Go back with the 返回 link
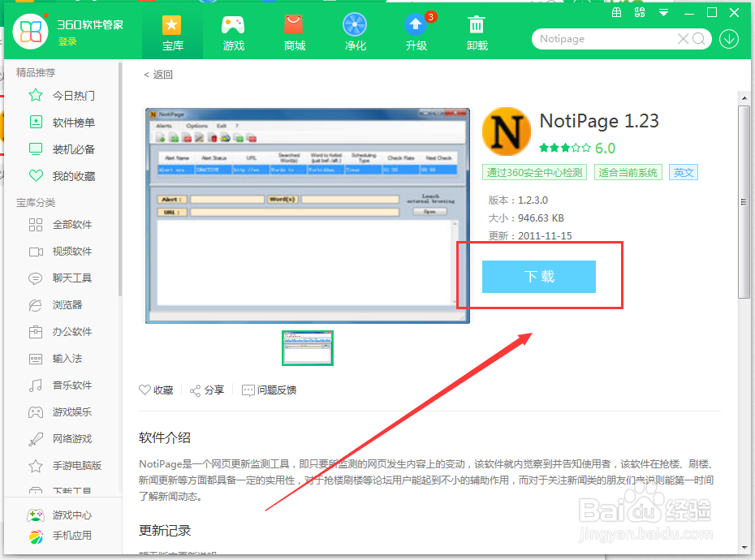The height and width of the screenshot is (560, 755). click(x=158, y=75)
